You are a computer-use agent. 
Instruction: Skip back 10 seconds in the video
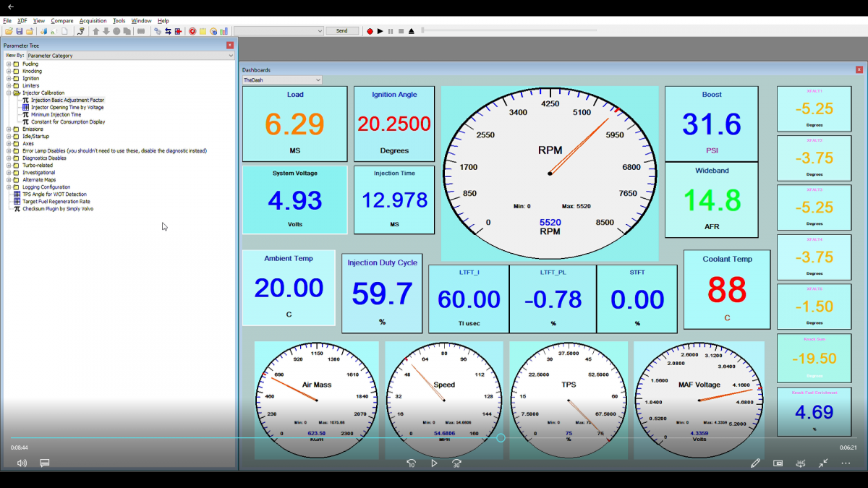pos(412,463)
